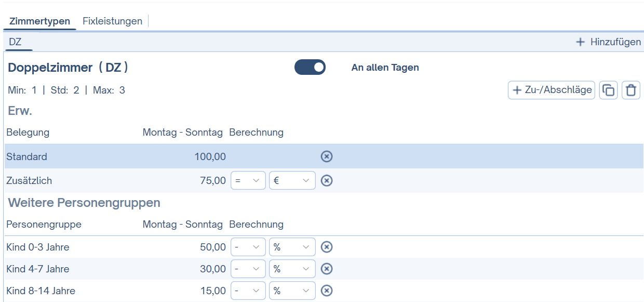Click the trash icon to delete Doppelzimmer
The image size is (644, 302).
coord(630,90)
